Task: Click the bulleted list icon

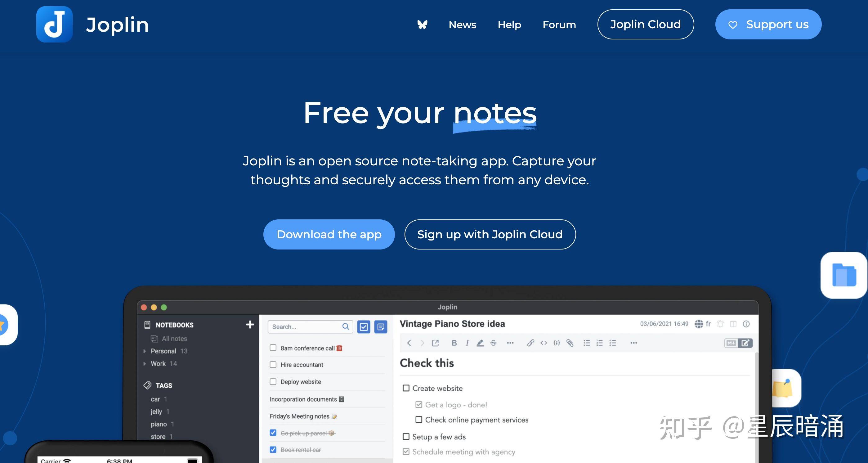Action: coord(587,343)
